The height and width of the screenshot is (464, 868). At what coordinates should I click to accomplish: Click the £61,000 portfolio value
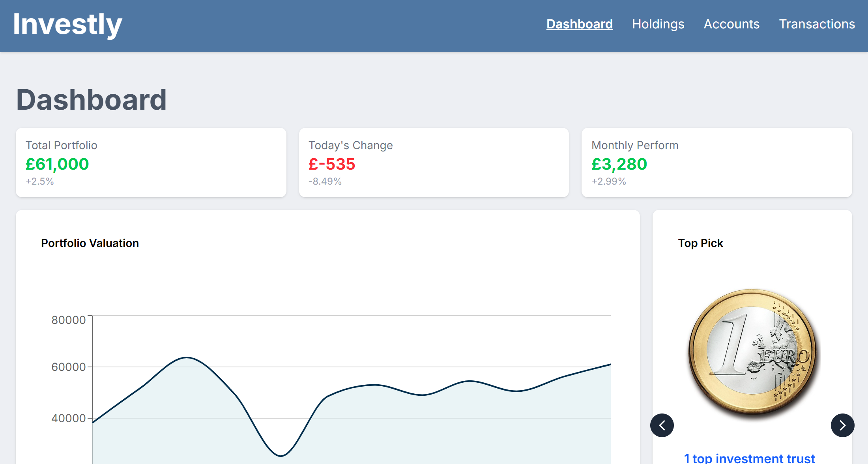57,164
